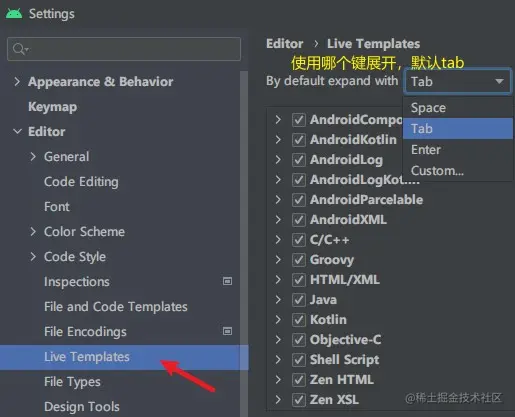Expand the AndroidLogKotlin template group
Screen dimensions: 515x417
point(278,179)
